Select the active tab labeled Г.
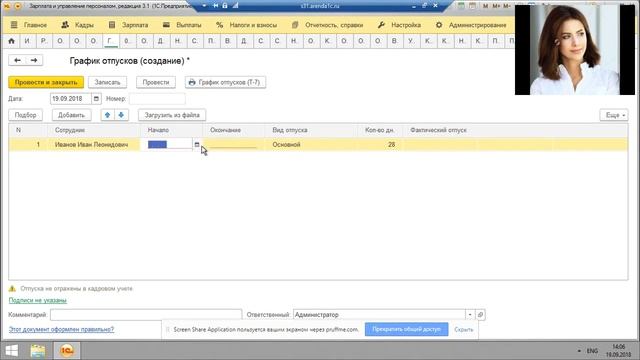 click(x=110, y=41)
